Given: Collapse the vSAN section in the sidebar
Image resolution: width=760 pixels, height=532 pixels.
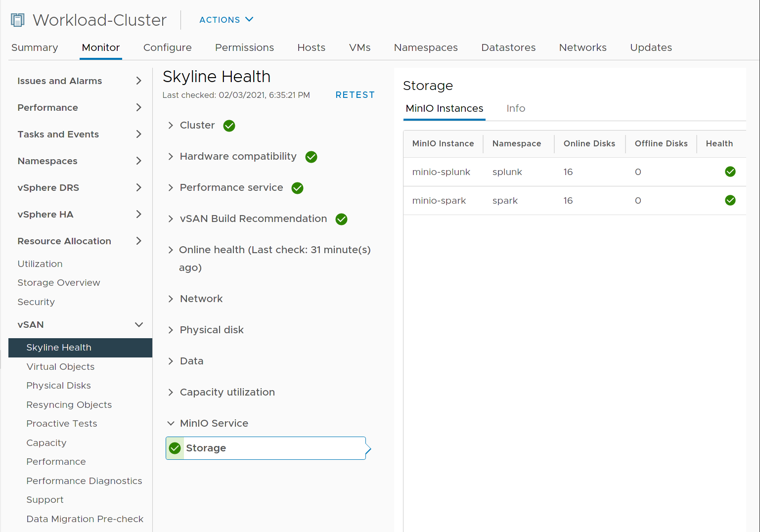Looking at the screenshot, I should pos(139,325).
